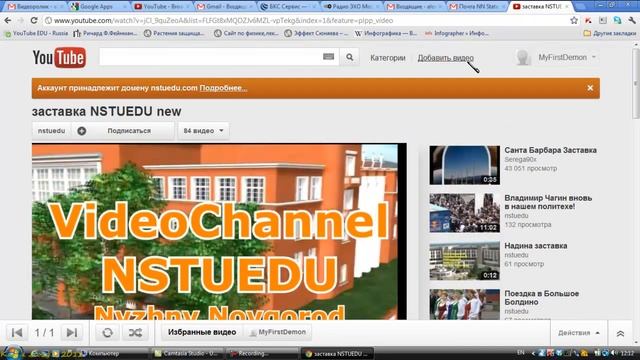Click the video player area
The width and height of the screenshot is (640, 360).
[x=219, y=231]
